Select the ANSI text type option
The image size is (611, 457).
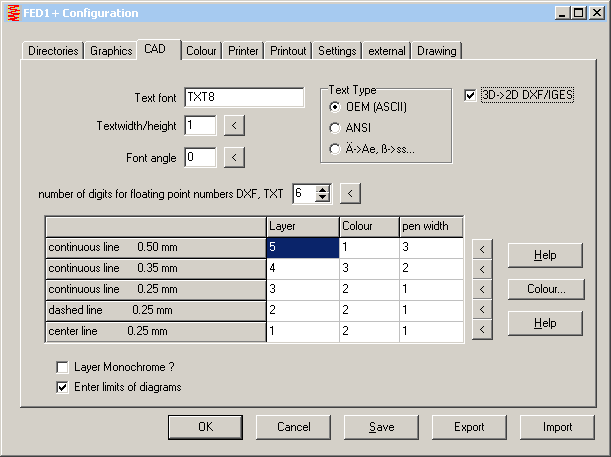335,127
